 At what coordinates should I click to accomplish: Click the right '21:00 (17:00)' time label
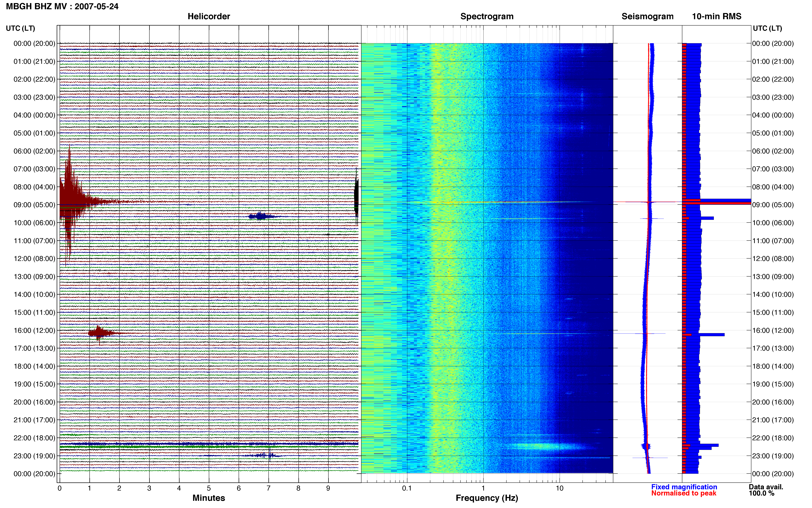coord(773,420)
